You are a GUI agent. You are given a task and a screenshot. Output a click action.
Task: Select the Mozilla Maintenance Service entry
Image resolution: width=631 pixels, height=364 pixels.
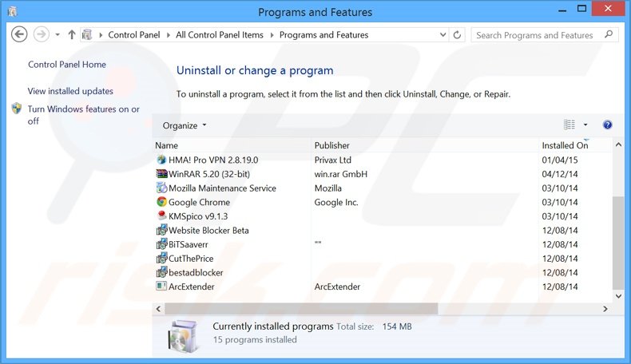(222, 188)
